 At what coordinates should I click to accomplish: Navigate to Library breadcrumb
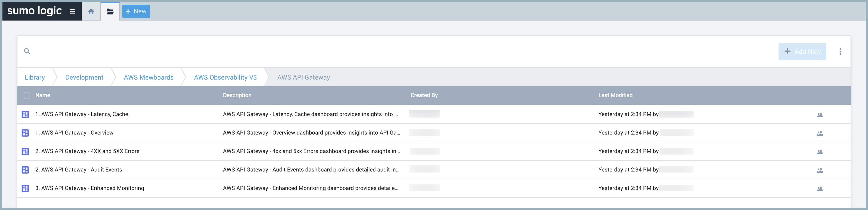coord(35,78)
